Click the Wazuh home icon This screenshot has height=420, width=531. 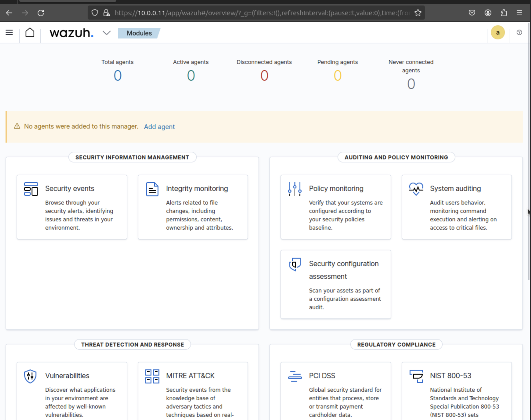pyautogui.click(x=30, y=32)
